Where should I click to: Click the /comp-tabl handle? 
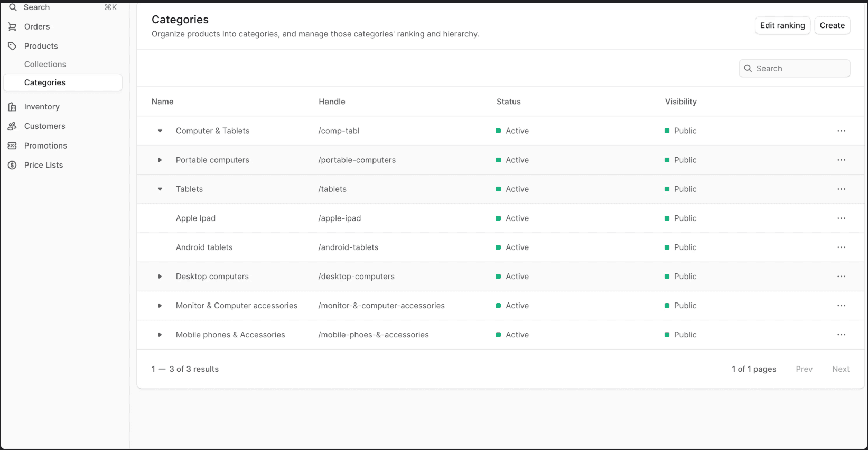click(339, 131)
